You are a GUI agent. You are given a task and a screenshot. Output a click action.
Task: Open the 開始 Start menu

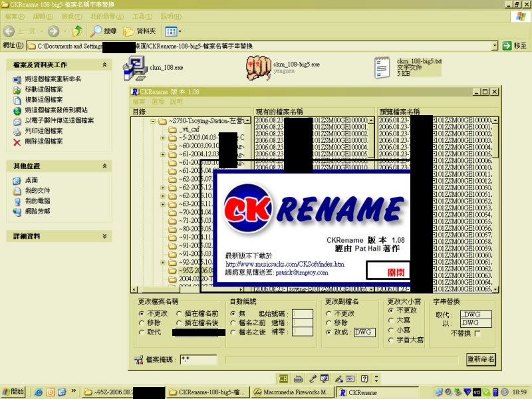(13, 392)
